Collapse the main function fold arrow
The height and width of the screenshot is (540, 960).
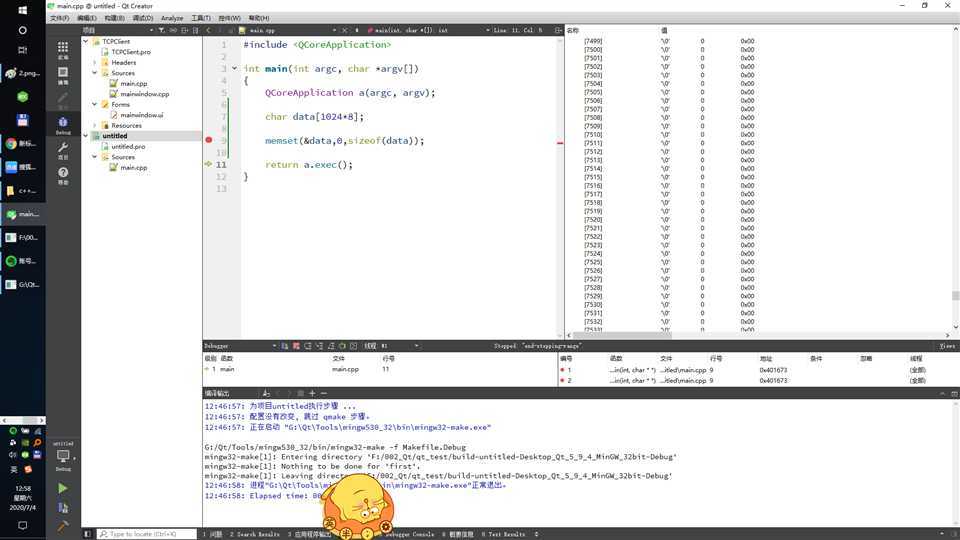point(235,69)
